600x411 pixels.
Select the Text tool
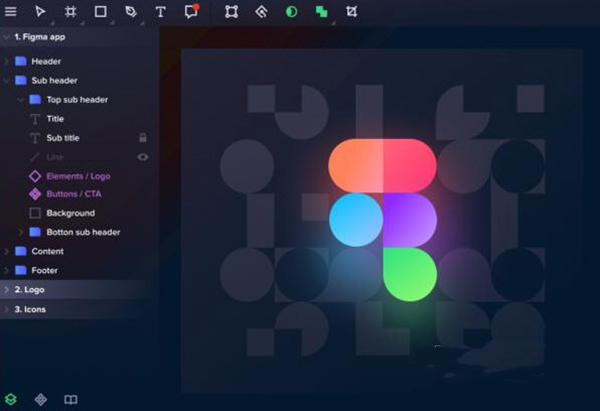160,12
